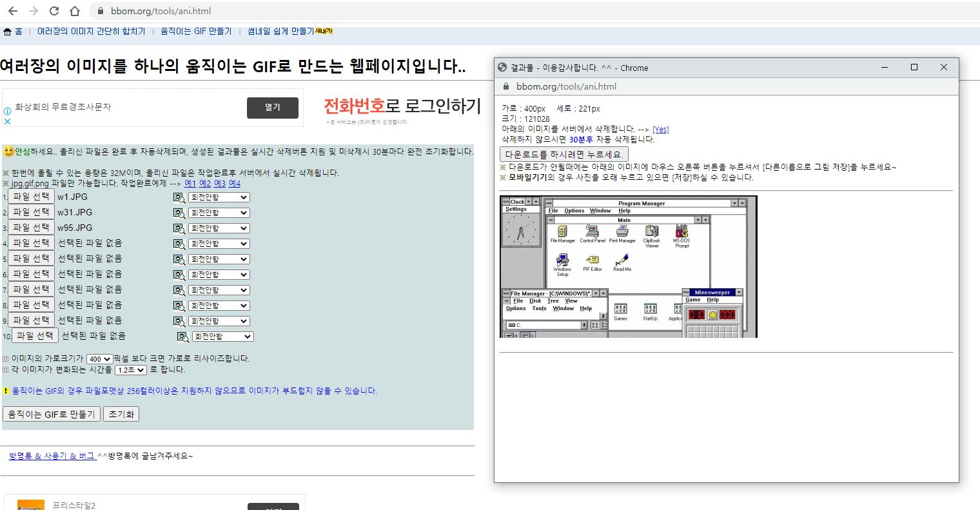Click the preview magnifier icon in row 5

coord(179,259)
